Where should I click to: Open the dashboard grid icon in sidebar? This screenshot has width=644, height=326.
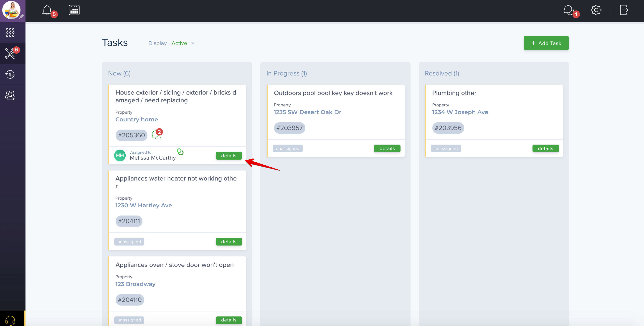[x=10, y=33]
